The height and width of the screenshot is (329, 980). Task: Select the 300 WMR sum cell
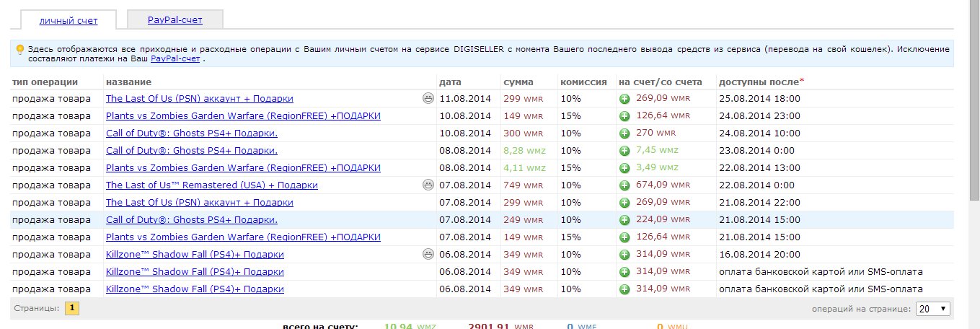pyautogui.click(x=523, y=133)
